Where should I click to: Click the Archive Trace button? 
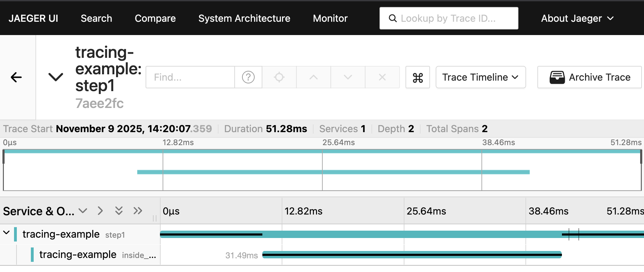(x=590, y=77)
